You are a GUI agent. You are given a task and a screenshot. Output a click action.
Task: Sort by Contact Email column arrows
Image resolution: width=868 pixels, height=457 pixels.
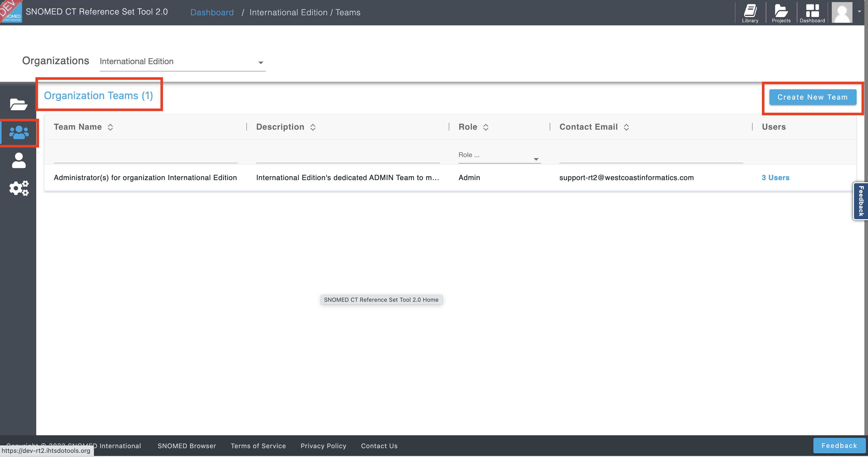(x=626, y=127)
